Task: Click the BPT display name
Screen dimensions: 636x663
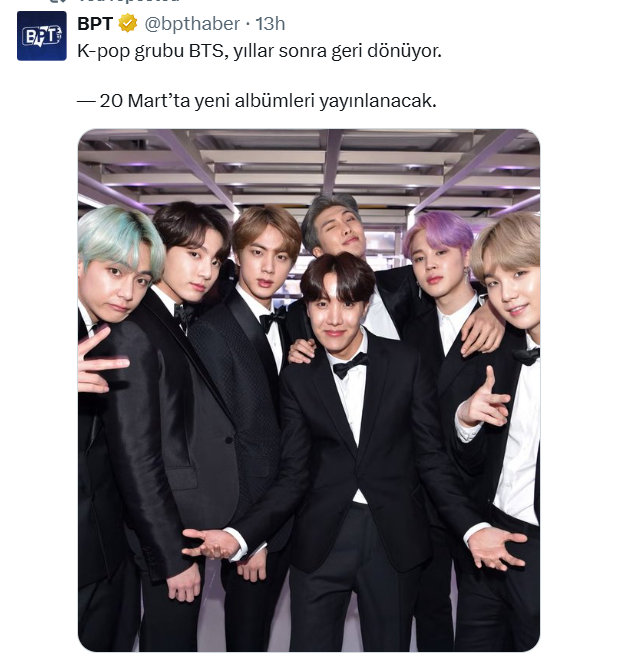Action: 95,24
